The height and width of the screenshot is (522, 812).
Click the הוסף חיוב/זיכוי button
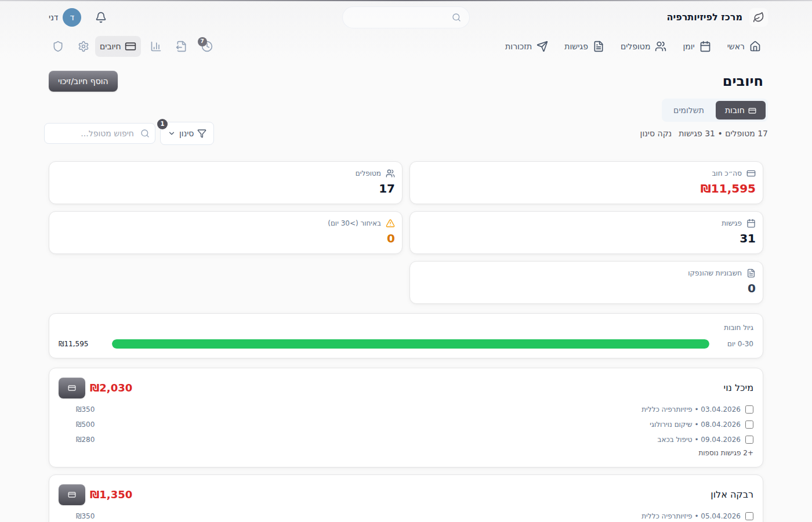[83, 81]
